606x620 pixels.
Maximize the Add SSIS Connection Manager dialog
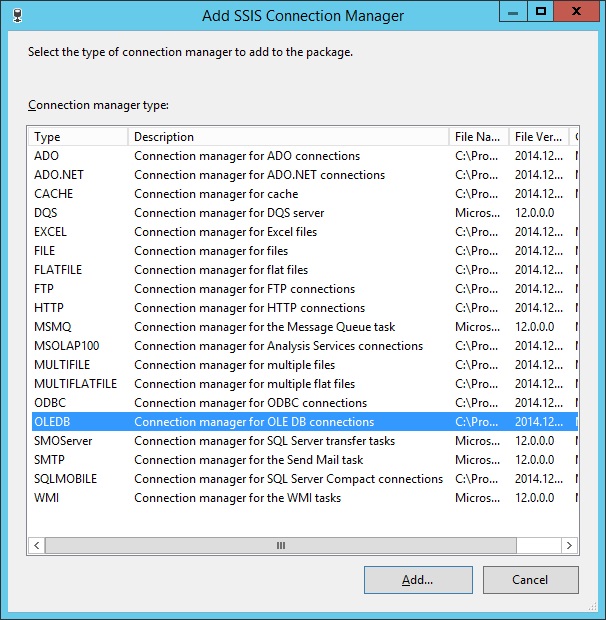(x=541, y=12)
